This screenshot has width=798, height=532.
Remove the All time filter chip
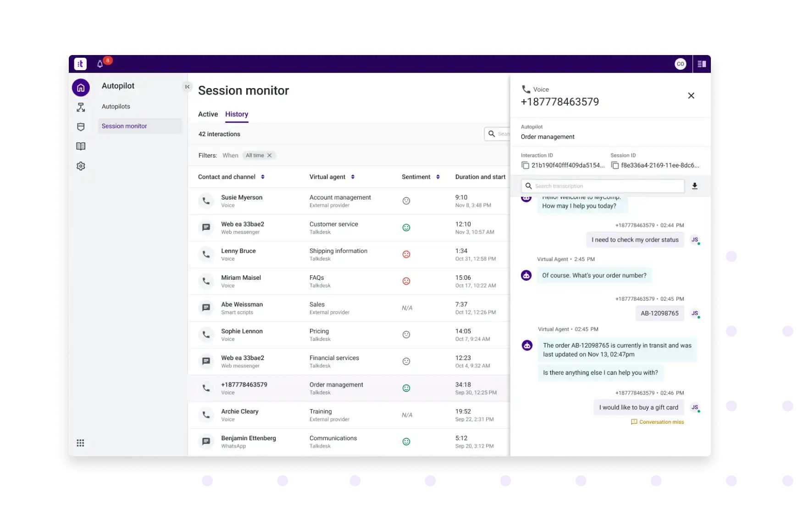270,155
